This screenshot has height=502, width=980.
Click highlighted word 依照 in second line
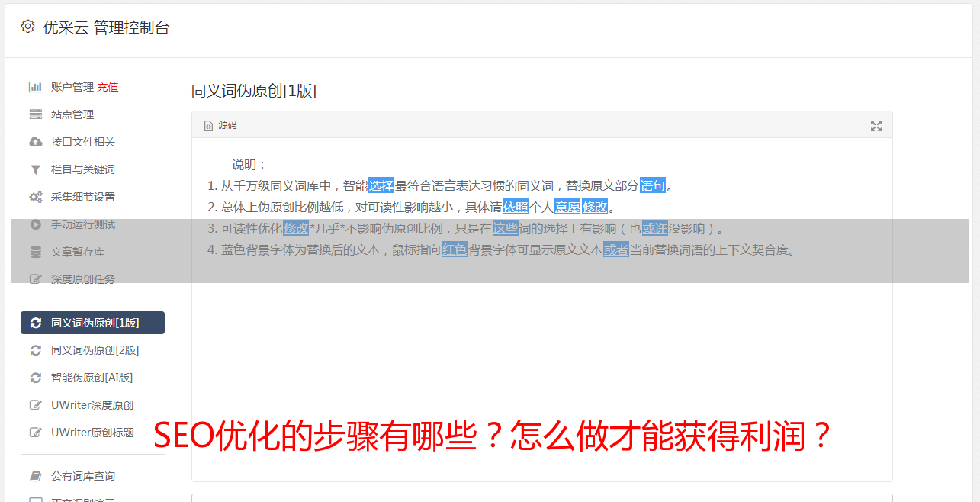point(516,207)
